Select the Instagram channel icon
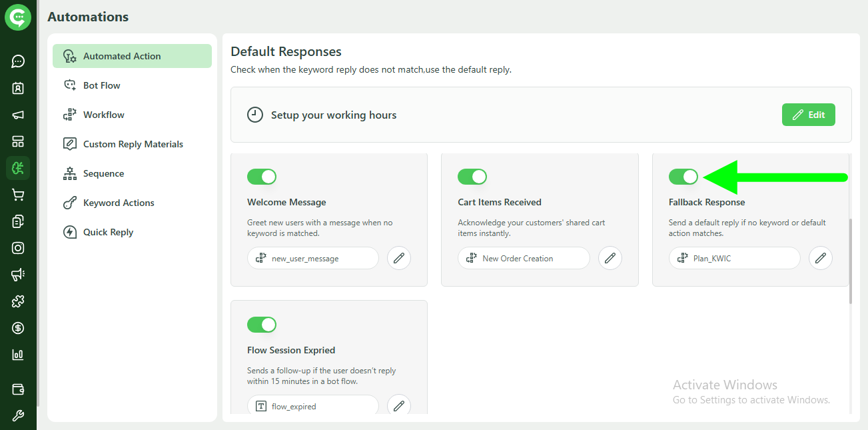Viewport: 868px width, 430px height. (x=18, y=247)
